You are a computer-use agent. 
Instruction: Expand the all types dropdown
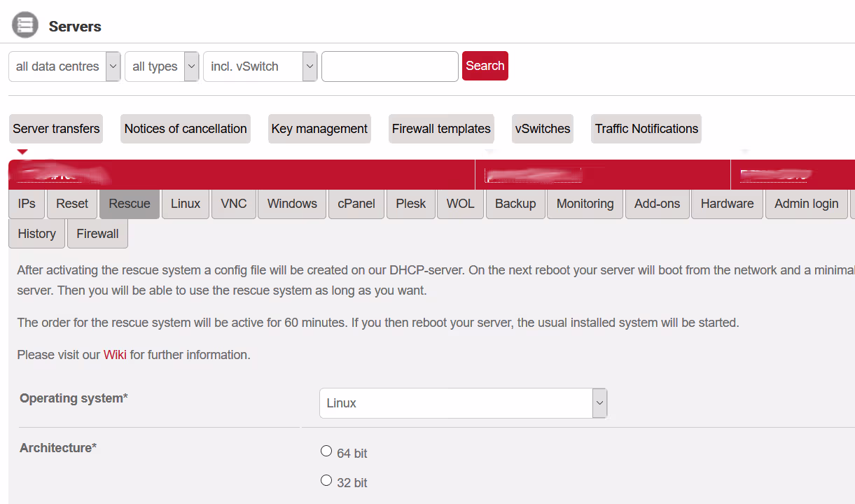[x=162, y=66]
